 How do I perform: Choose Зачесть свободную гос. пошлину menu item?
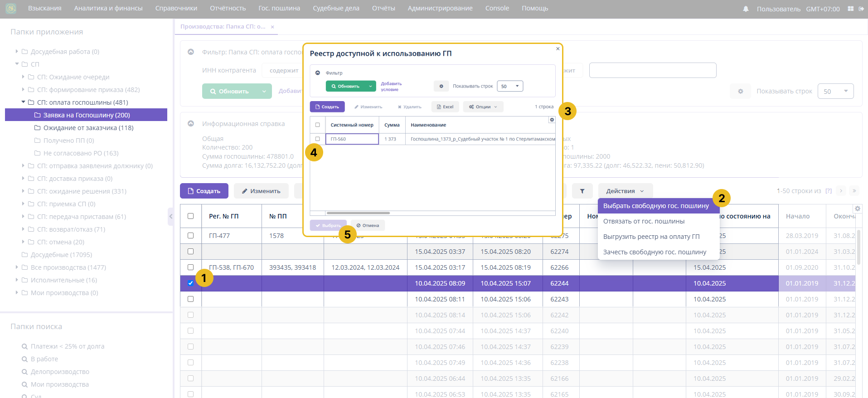654,252
